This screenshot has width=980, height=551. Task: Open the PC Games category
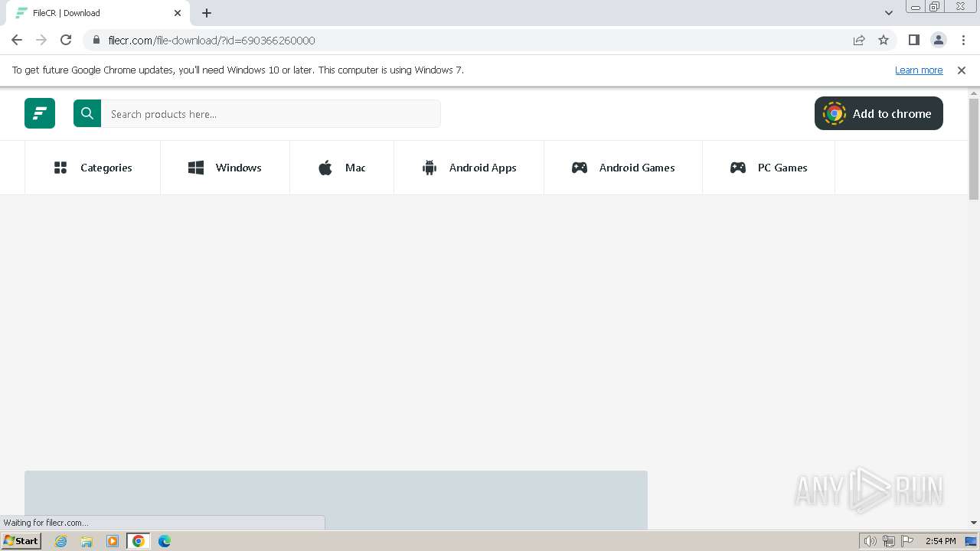pyautogui.click(x=769, y=168)
